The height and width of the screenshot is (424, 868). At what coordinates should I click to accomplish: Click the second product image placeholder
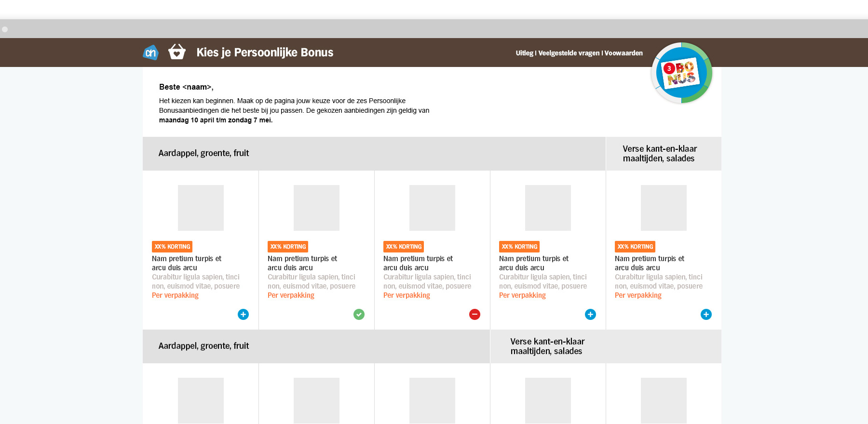[316, 208]
